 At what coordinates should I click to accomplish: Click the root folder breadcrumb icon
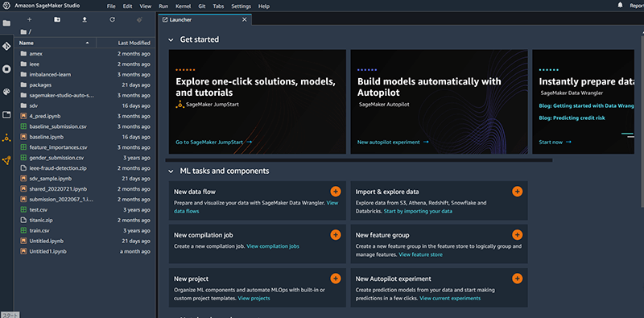coord(23,31)
